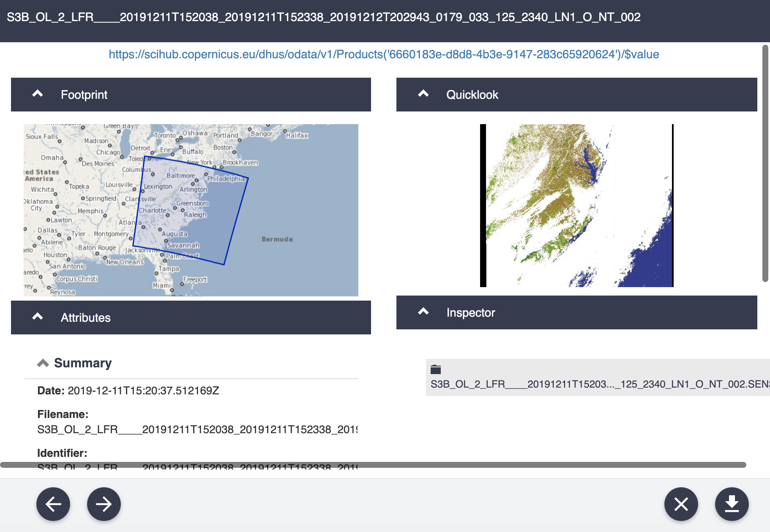Click the Inspector panel header title
This screenshot has height=532, width=770.
[470, 313]
